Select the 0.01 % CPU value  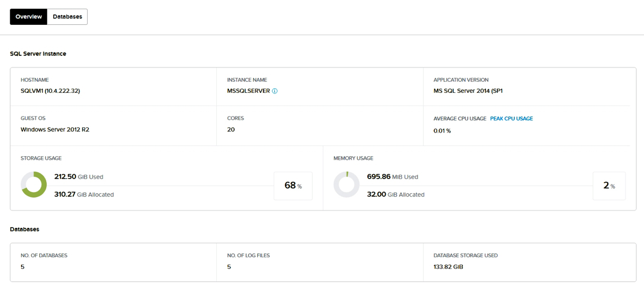442,131
